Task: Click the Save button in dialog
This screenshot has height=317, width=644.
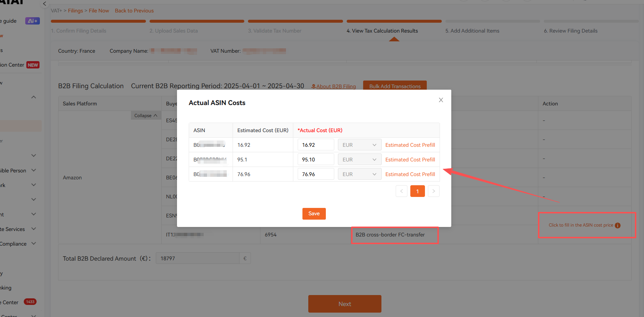Action: coord(314,214)
